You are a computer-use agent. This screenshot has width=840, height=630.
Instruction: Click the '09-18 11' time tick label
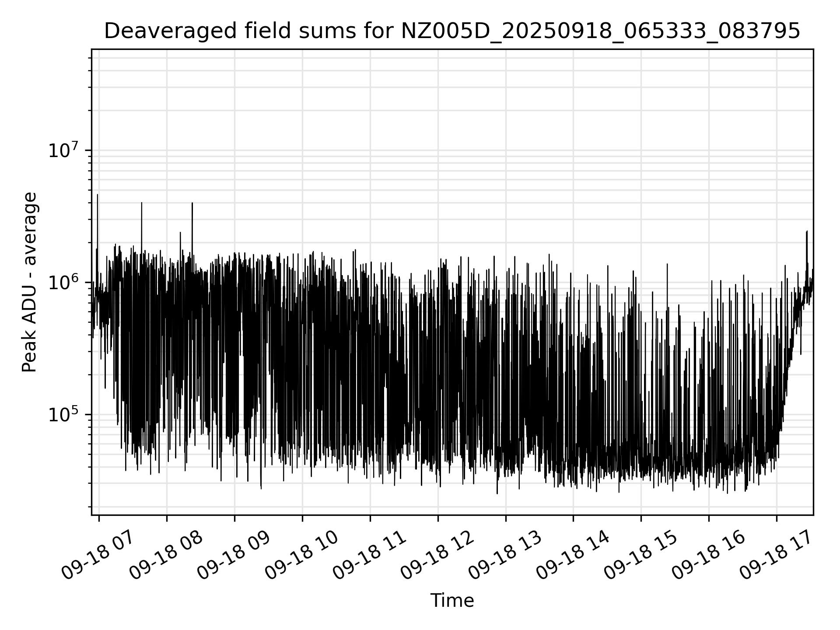pyautogui.click(x=370, y=556)
